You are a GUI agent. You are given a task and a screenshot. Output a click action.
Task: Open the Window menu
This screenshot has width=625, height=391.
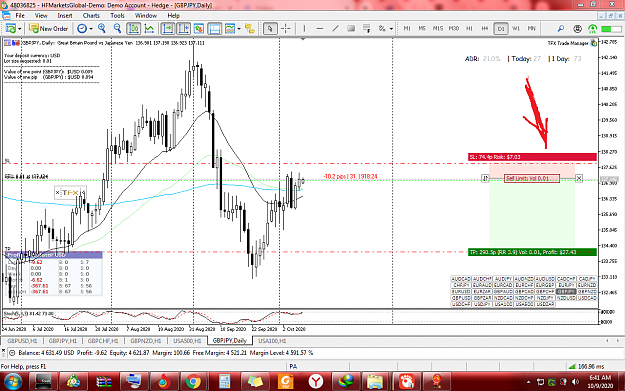pyautogui.click(x=145, y=16)
